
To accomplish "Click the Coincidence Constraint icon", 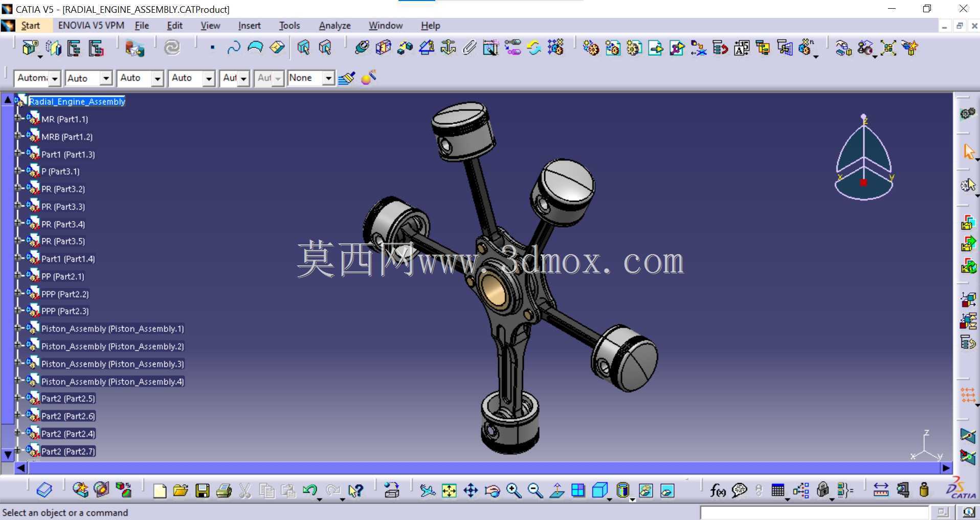I will pyautogui.click(x=362, y=48).
